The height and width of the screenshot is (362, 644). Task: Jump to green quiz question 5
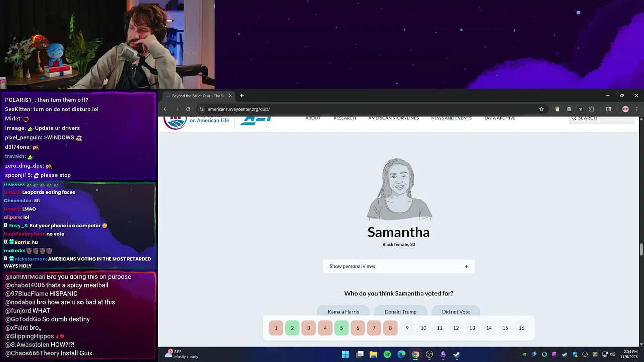pos(341,328)
